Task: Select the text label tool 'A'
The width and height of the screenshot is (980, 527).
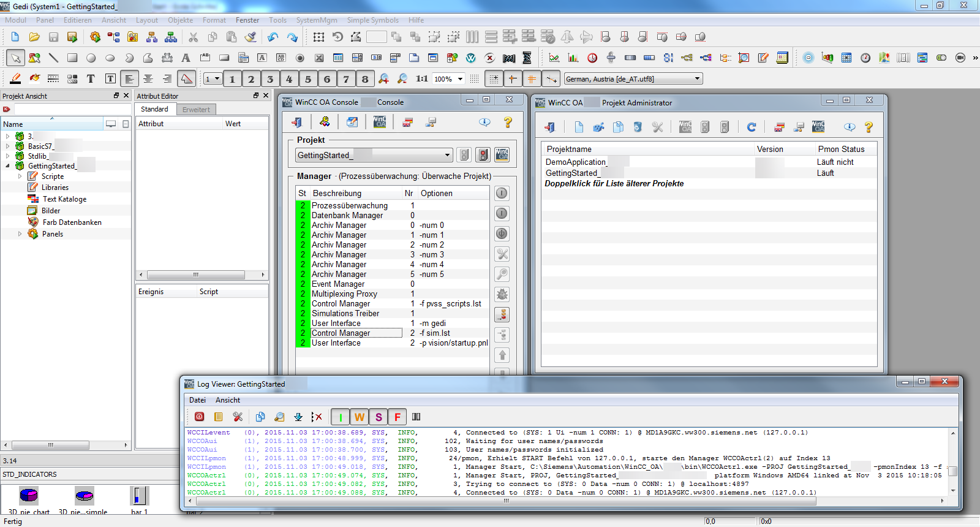Action: pyautogui.click(x=186, y=58)
